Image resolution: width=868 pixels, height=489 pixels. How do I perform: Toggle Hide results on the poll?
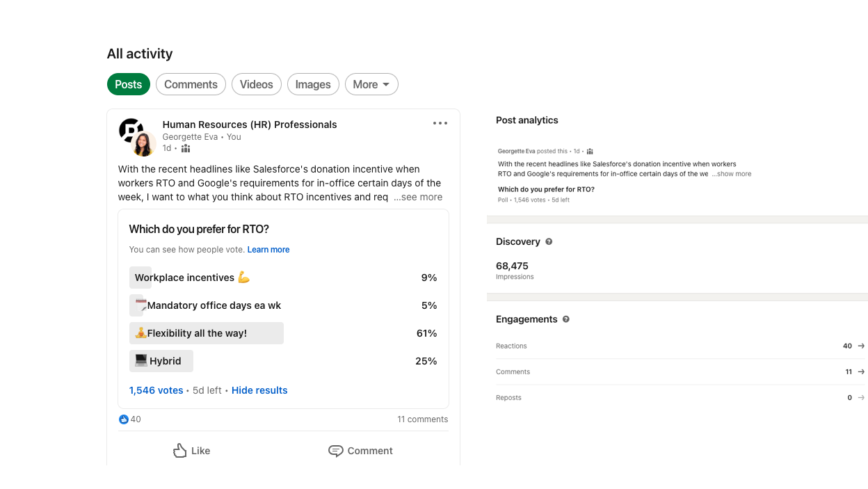click(259, 390)
